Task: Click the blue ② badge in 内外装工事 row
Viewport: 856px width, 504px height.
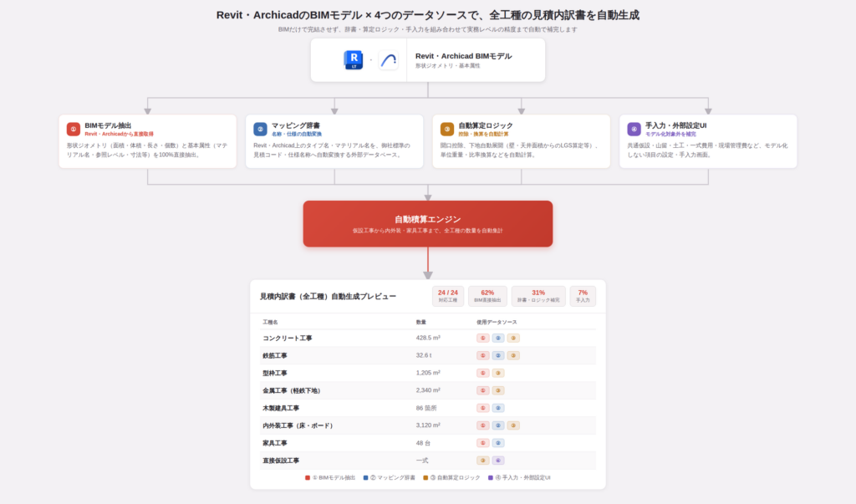Action: (498, 425)
